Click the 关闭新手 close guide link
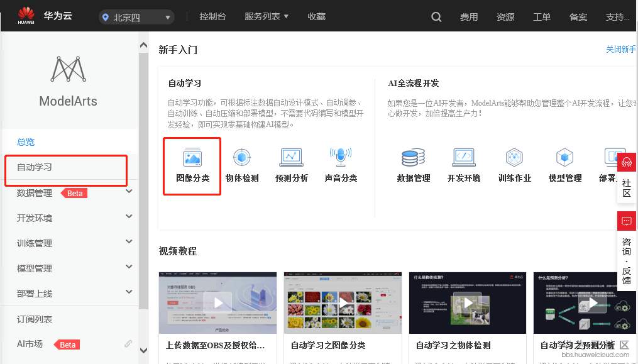 (621, 49)
